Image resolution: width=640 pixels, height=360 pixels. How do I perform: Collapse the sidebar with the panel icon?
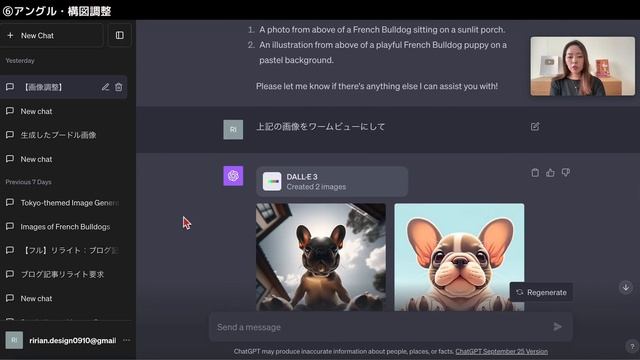click(120, 36)
